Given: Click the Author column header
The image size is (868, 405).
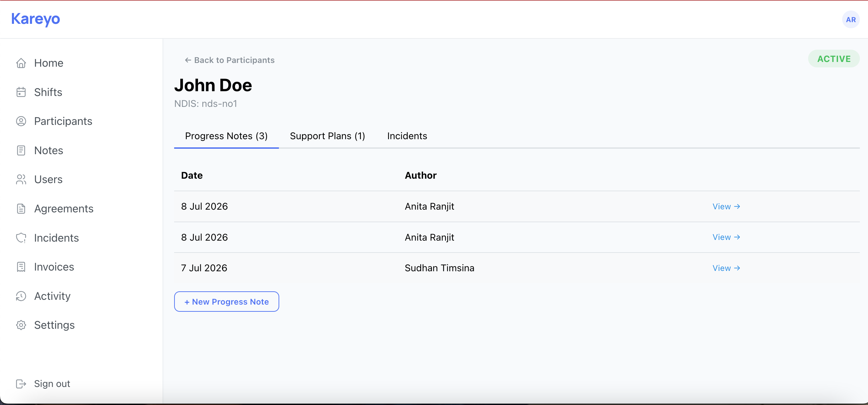Looking at the screenshot, I should point(421,175).
